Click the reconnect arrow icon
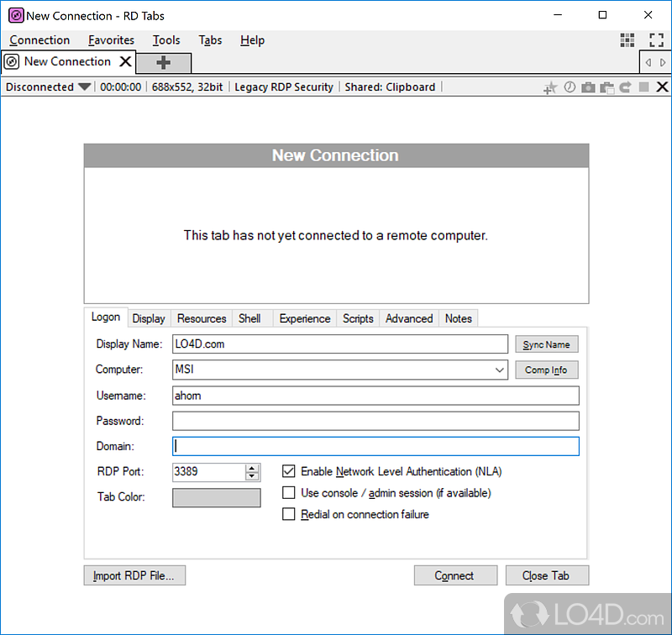Screen dimensions: 672x635 [x=625, y=87]
